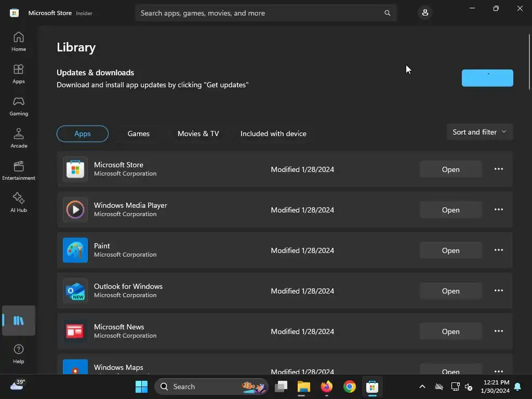Open Windows Start menu
Screen dimensions: 532x399
click(x=141, y=387)
